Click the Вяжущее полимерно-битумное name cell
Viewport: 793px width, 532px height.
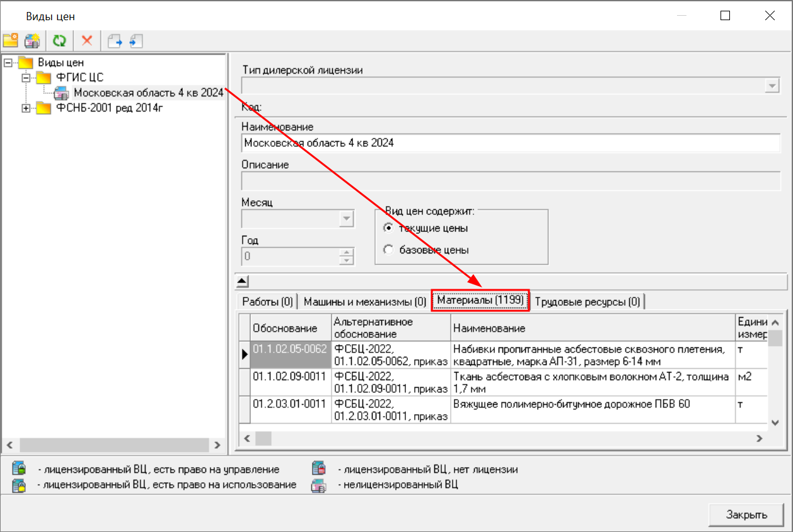click(593, 409)
